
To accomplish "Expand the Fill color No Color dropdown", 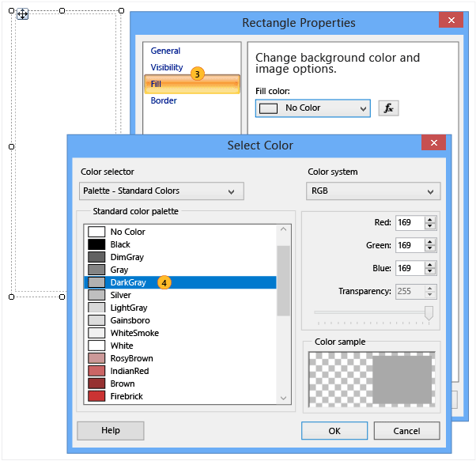I will pos(312,108).
